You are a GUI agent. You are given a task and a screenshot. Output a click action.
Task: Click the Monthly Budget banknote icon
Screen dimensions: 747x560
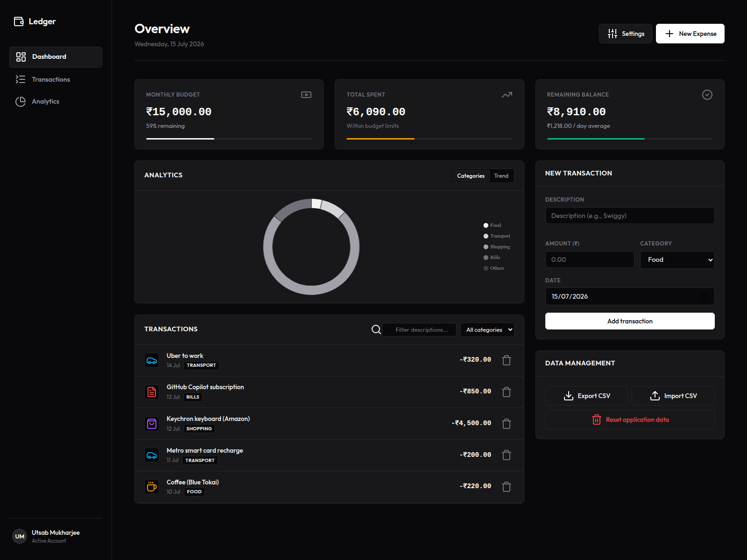[306, 95]
